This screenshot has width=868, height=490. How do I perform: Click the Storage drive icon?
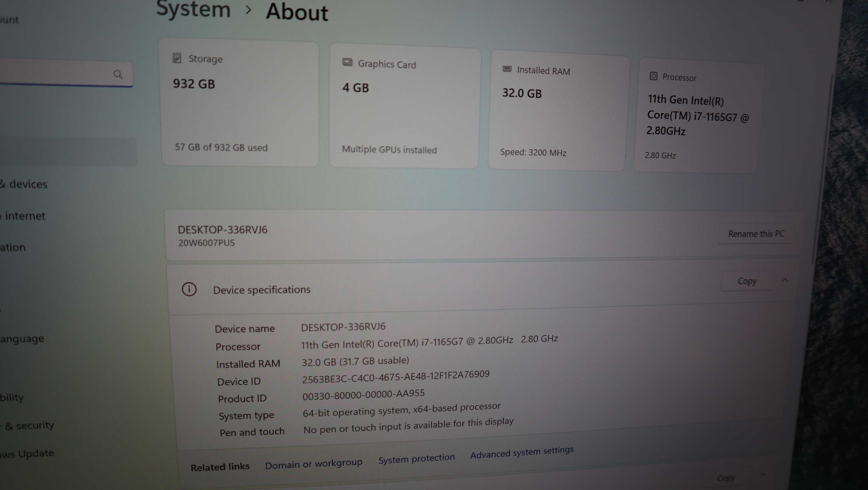click(x=177, y=58)
